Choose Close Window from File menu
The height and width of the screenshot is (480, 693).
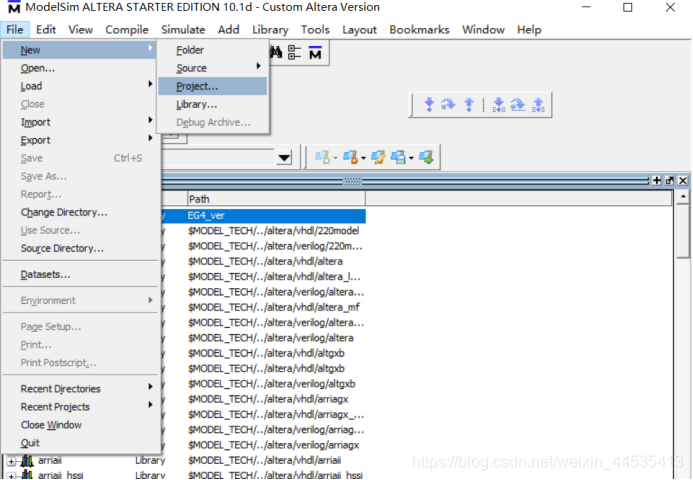tap(80, 425)
